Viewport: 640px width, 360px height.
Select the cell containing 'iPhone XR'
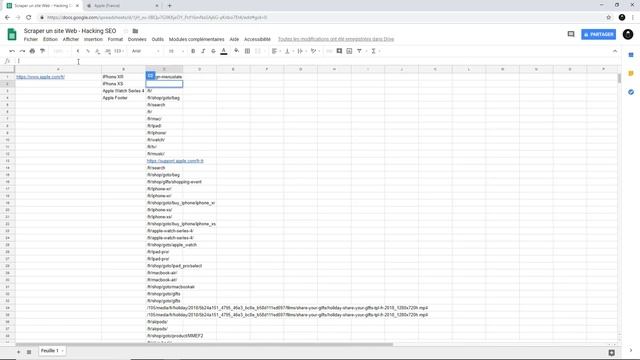[123, 77]
